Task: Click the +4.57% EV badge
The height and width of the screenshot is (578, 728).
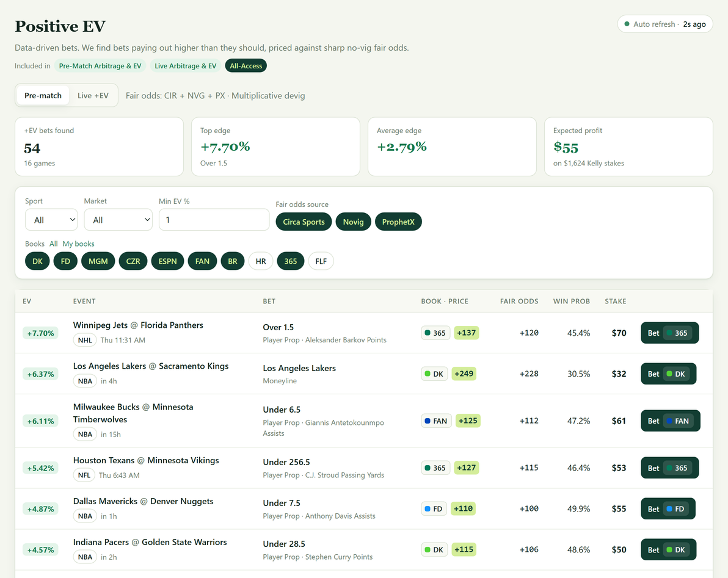Action: coord(40,550)
